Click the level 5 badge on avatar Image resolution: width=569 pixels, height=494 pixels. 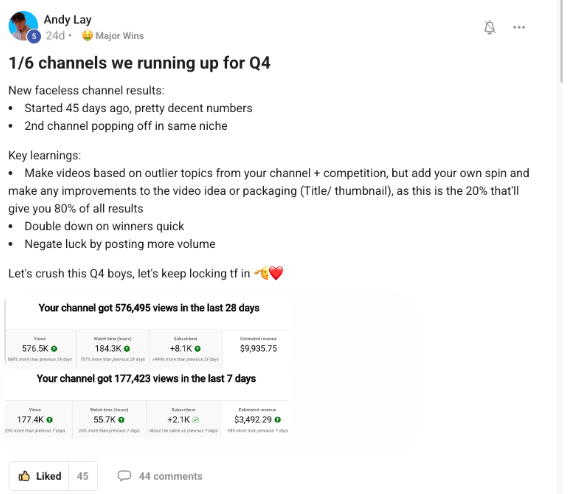[x=34, y=36]
